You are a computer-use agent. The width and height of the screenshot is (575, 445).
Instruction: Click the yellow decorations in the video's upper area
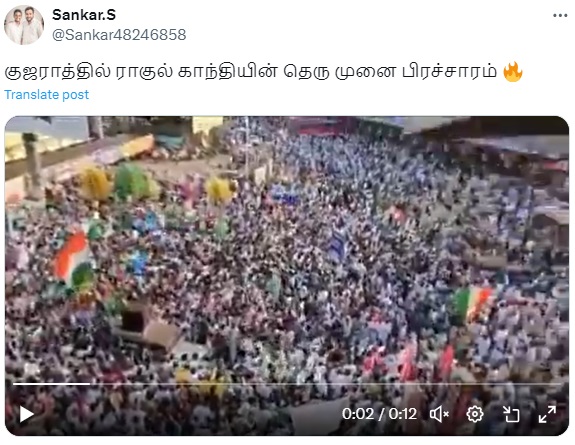pos(96,183)
